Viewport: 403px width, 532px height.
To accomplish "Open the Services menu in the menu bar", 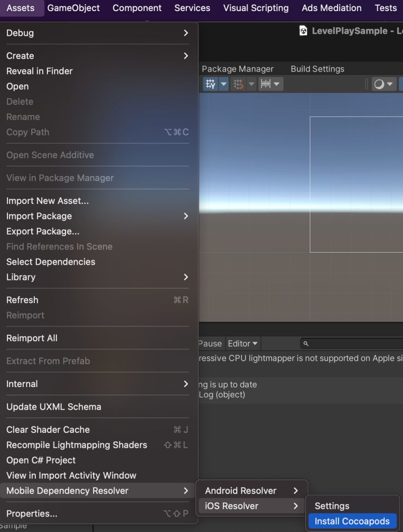I will [x=192, y=8].
